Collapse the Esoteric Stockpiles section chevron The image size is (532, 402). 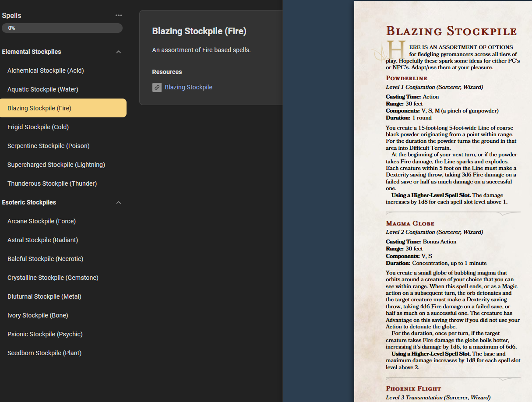118,203
